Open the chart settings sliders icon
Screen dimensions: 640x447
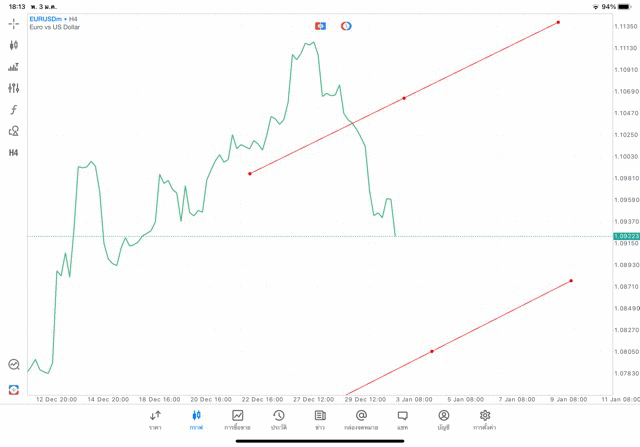point(14,88)
